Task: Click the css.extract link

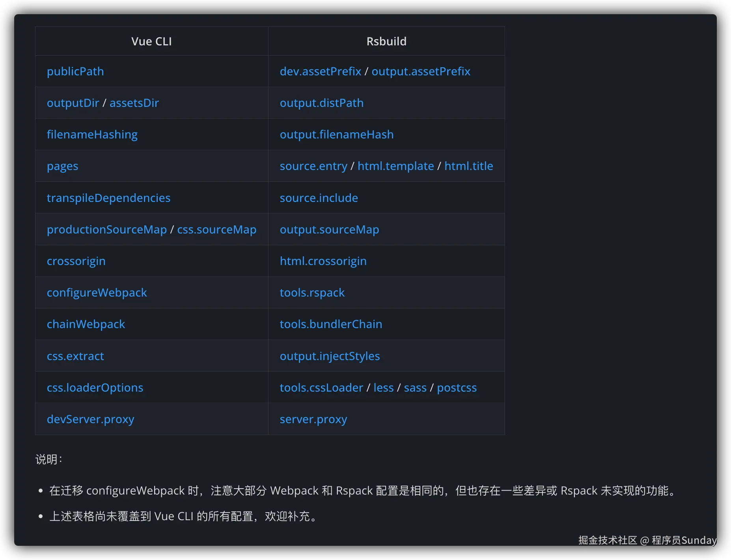Action: click(75, 356)
